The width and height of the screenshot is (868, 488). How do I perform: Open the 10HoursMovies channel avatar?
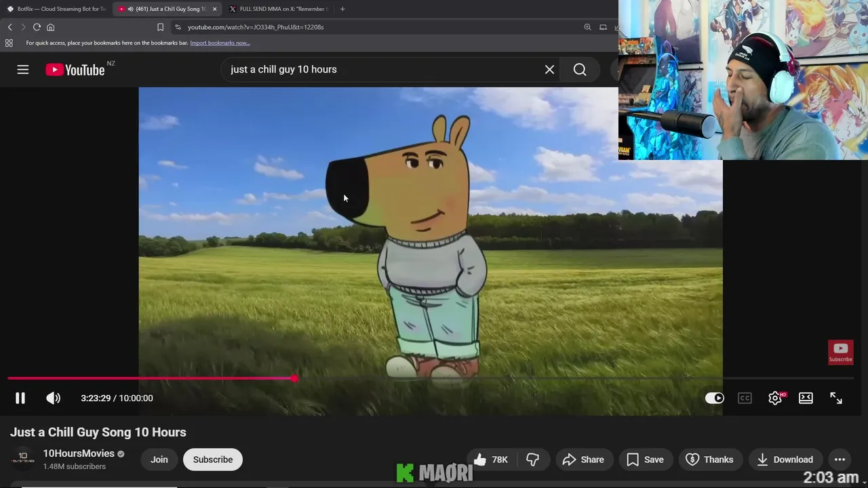pos(23,459)
